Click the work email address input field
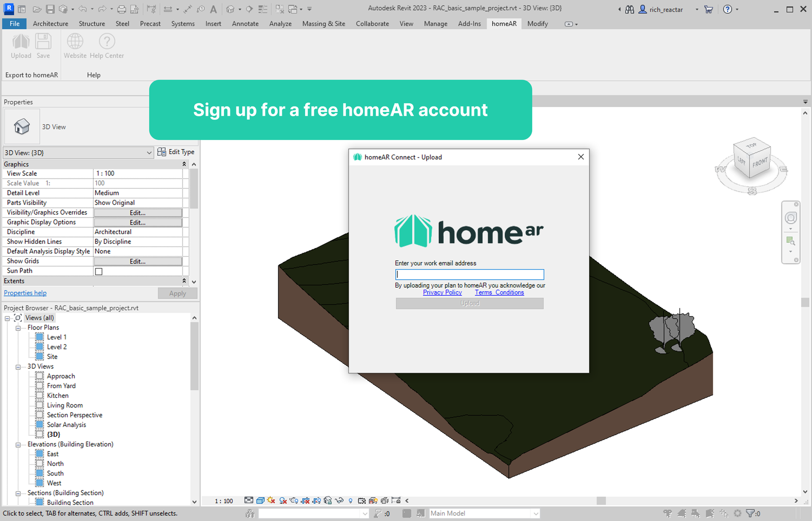The width and height of the screenshot is (812, 521). tap(470, 275)
